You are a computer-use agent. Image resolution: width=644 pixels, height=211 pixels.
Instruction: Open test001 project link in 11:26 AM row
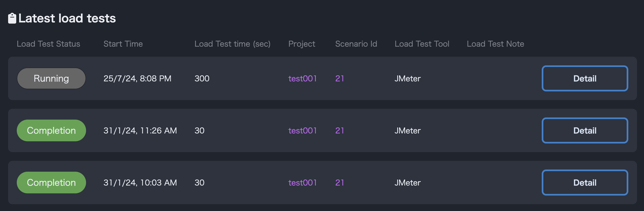(x=302, y=130)
